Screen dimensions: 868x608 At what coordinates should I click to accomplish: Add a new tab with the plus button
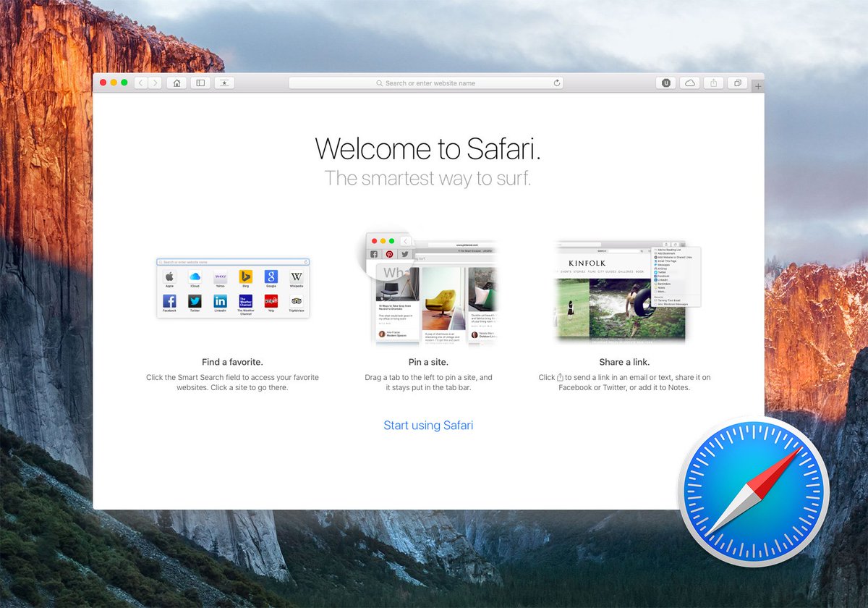(758, 86)
